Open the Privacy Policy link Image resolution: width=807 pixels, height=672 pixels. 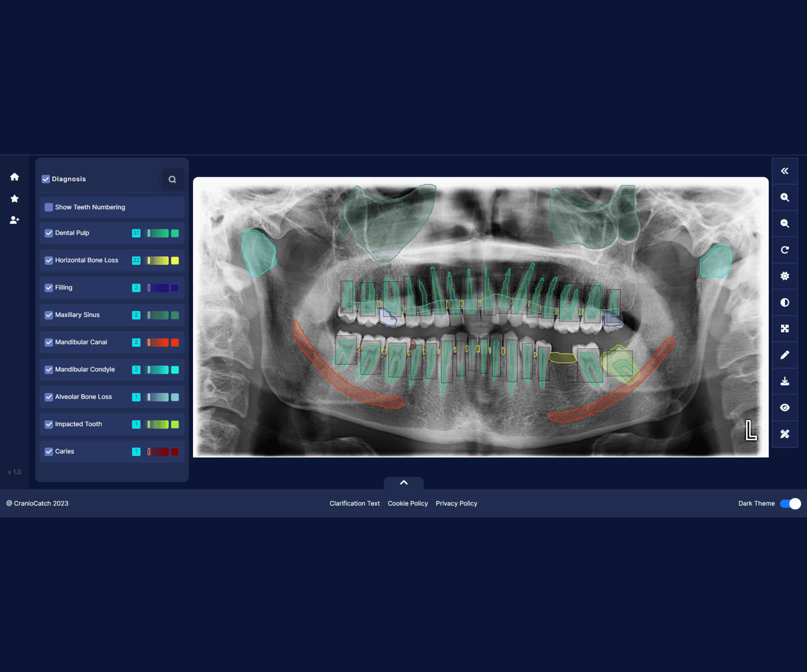click(457, 503)
